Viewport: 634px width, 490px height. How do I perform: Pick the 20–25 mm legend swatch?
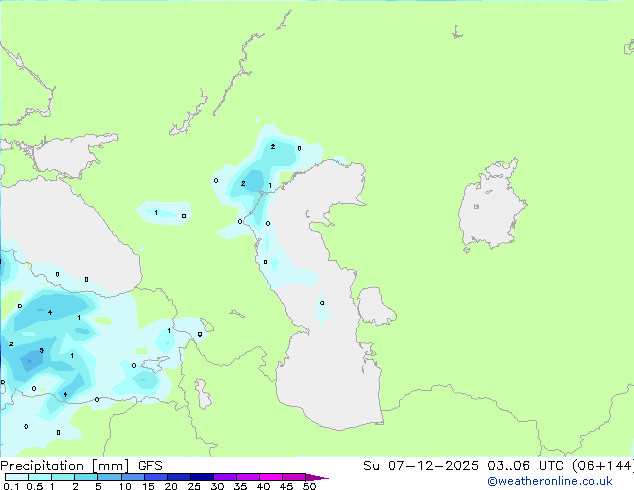tap(178, 477)
